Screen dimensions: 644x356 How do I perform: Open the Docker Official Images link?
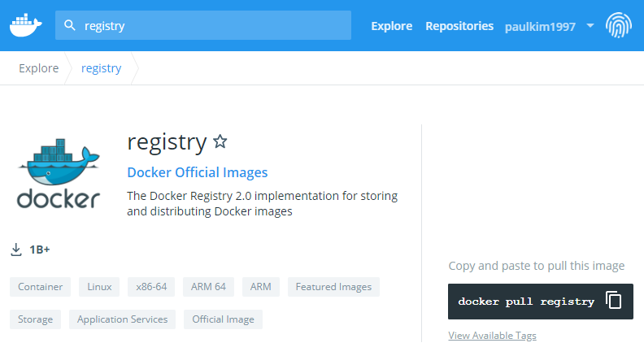pyautogui.click(x=197, y=172)
